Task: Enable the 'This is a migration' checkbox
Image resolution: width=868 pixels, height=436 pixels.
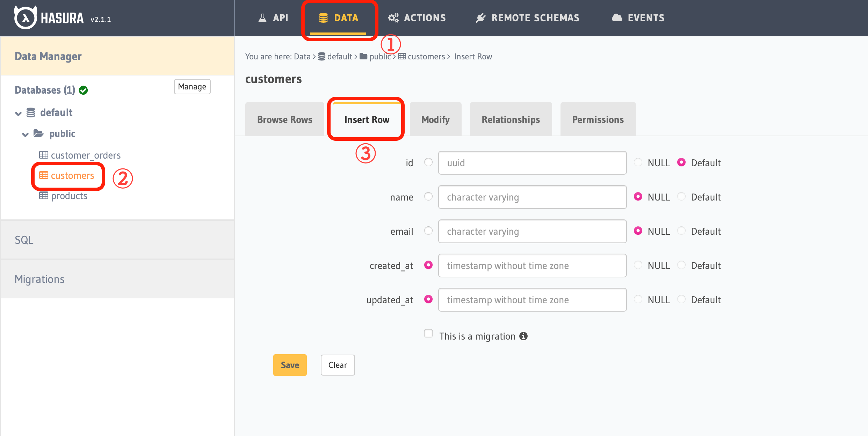Action: pos(428,333)
